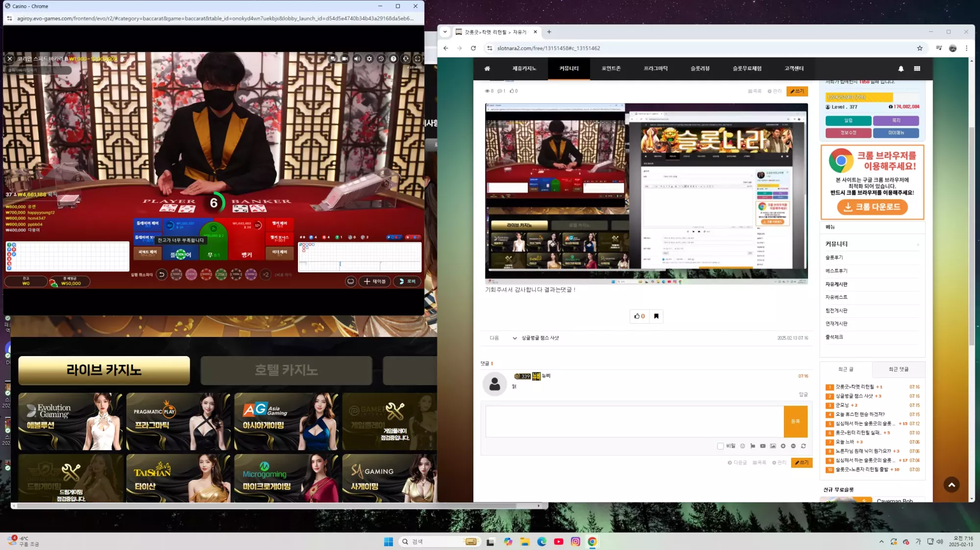980x550 pixels.
Task: Open the 라이브 카지노 tab
Action: click(x=104, y=370)
